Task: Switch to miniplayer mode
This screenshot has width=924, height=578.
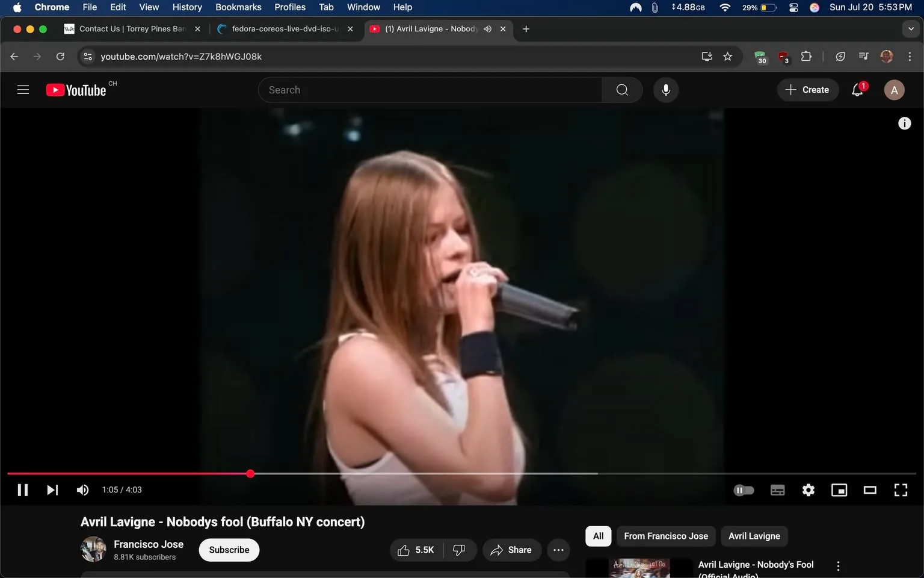Action: click(839, 489)
